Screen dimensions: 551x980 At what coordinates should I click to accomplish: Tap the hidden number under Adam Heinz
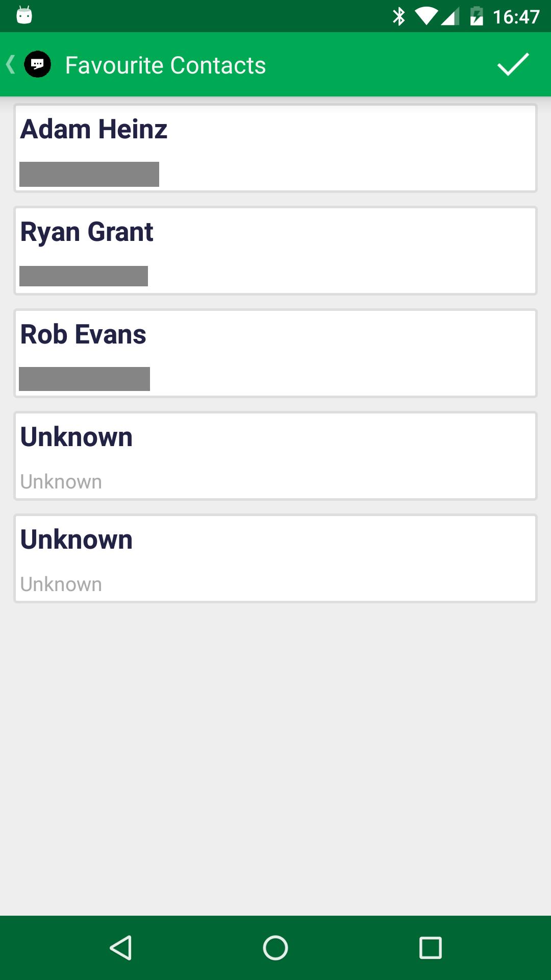click(89, 174)
